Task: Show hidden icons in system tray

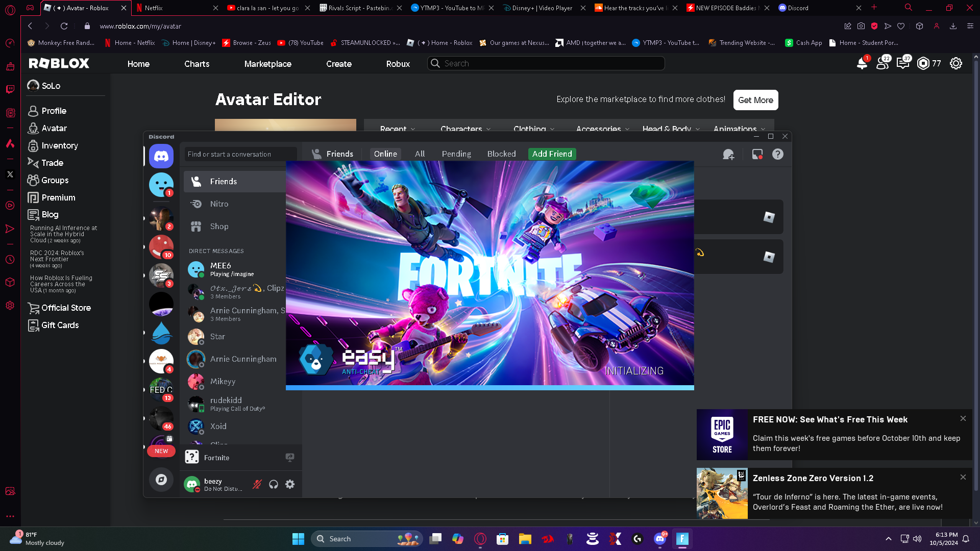Action: 888,539
